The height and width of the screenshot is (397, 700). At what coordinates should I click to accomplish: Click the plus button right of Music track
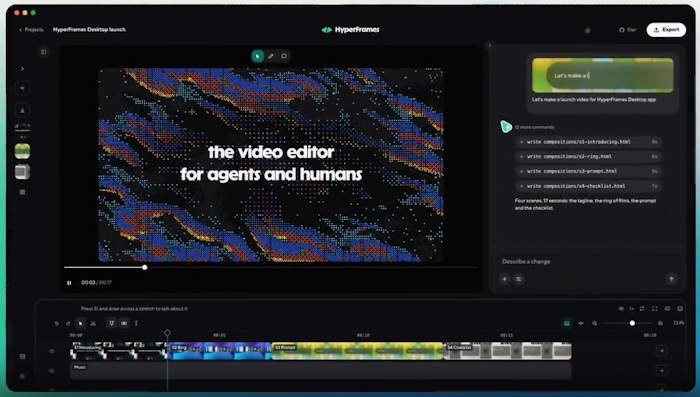coord(662,371)
